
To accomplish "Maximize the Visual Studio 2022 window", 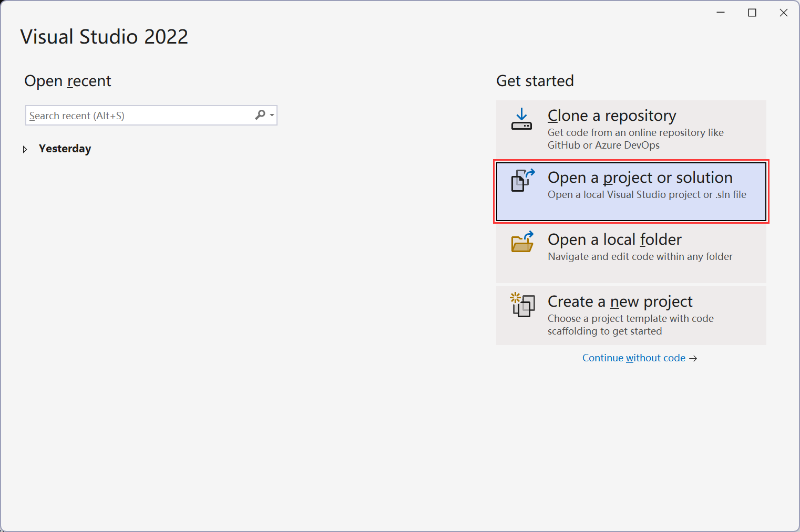I will [x=752, y=13].
